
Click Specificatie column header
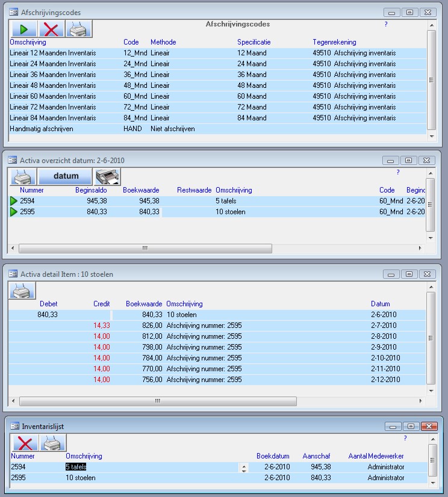click(254, 42)
